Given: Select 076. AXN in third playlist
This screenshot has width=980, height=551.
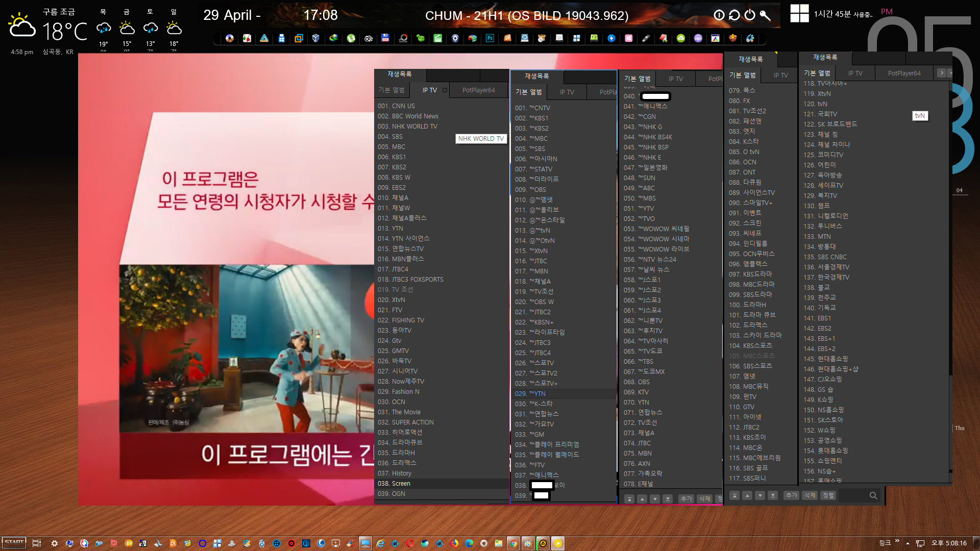Looking at the screenshot, I should pyautogui.click(x=671, y=464).
